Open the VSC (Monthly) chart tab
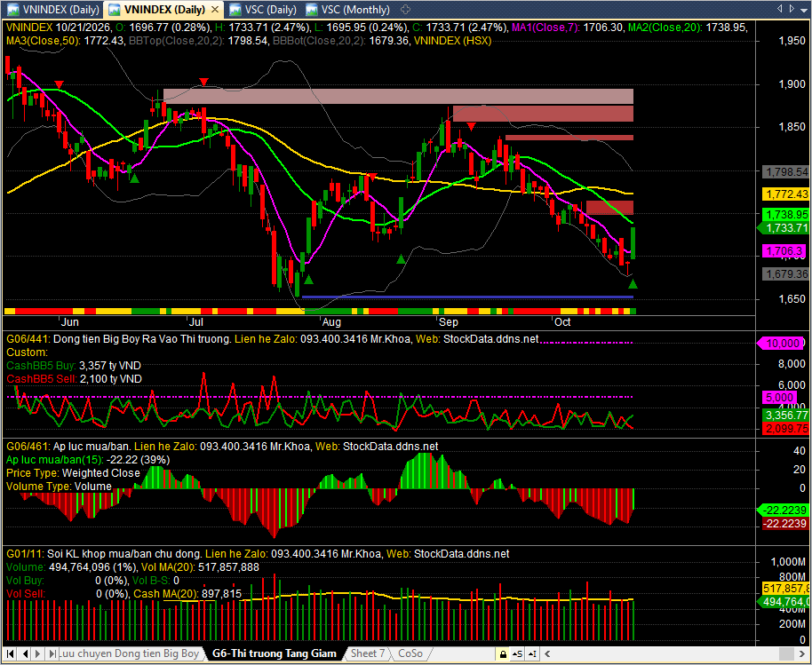 point(347,9)
